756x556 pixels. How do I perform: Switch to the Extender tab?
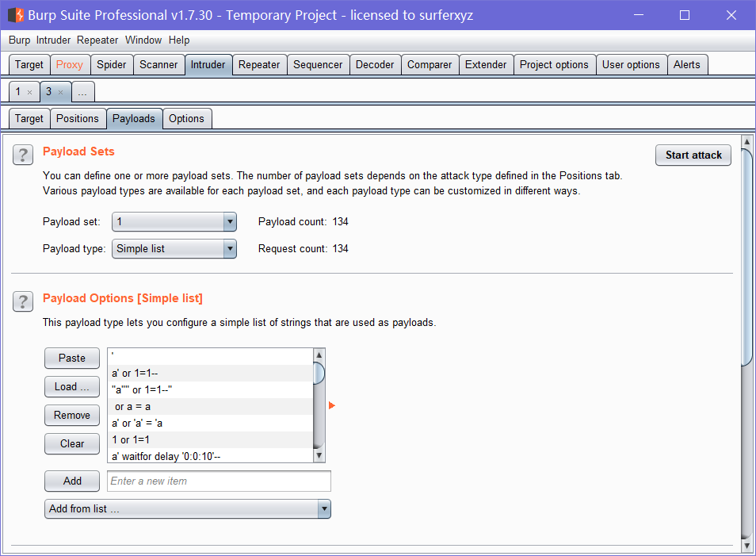click(486, 65)
